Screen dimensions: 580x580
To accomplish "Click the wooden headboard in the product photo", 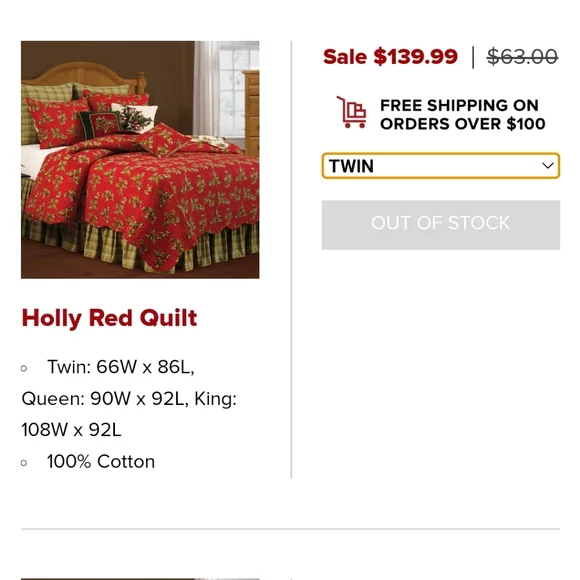I will point(83,76).
